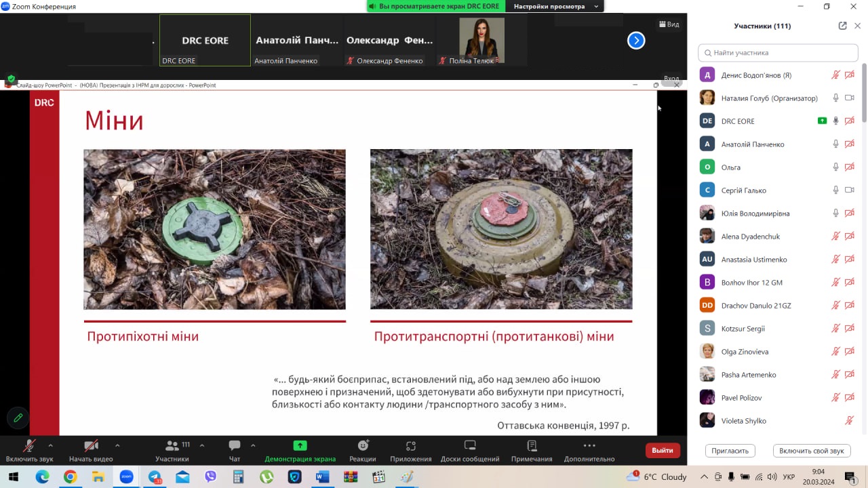Open Google Chrome from the taskbar

(71, 476)
